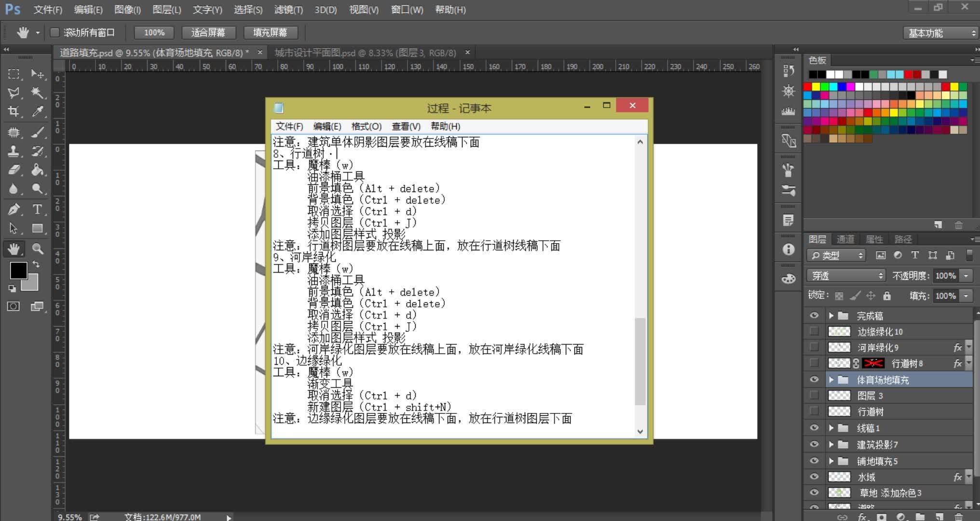Hide the 水域 layer
Viewport: 980px width, 521px height.
[814, 477]
